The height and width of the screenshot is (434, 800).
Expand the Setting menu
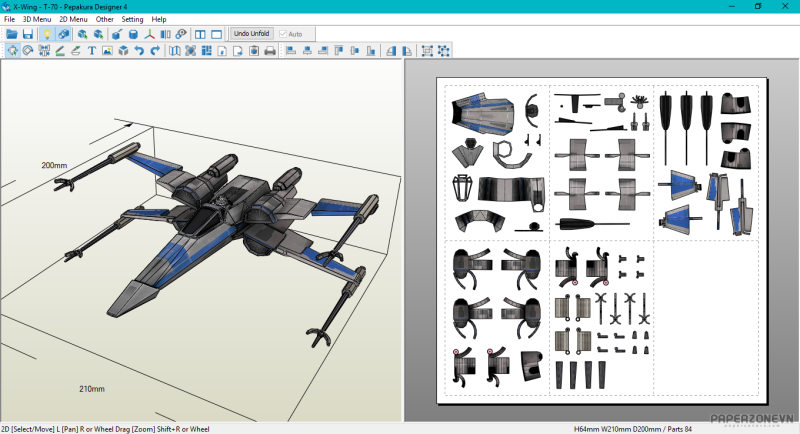132,19
